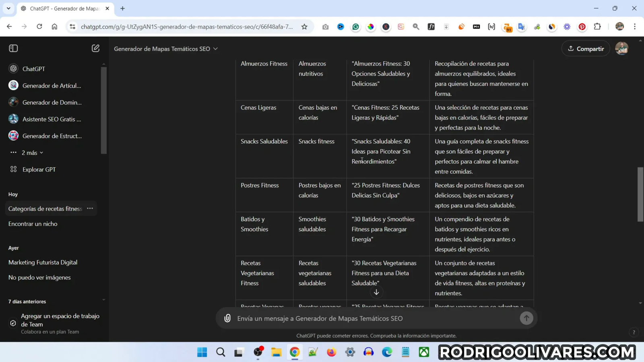Open the Explorar GPT page
644x362 pixels.
[39, 169]
